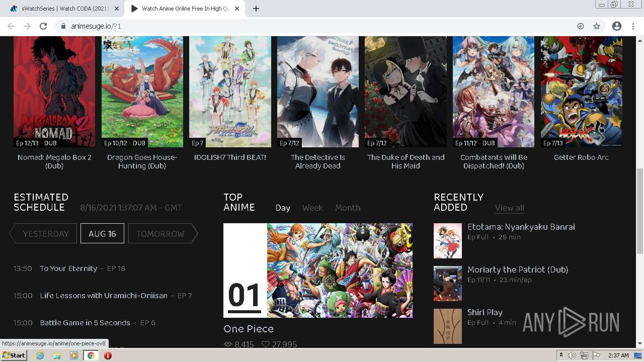Open media player taskbar icon
This screenshot has width=644, height=362.
pyautogui.click(x=74, y=355)
